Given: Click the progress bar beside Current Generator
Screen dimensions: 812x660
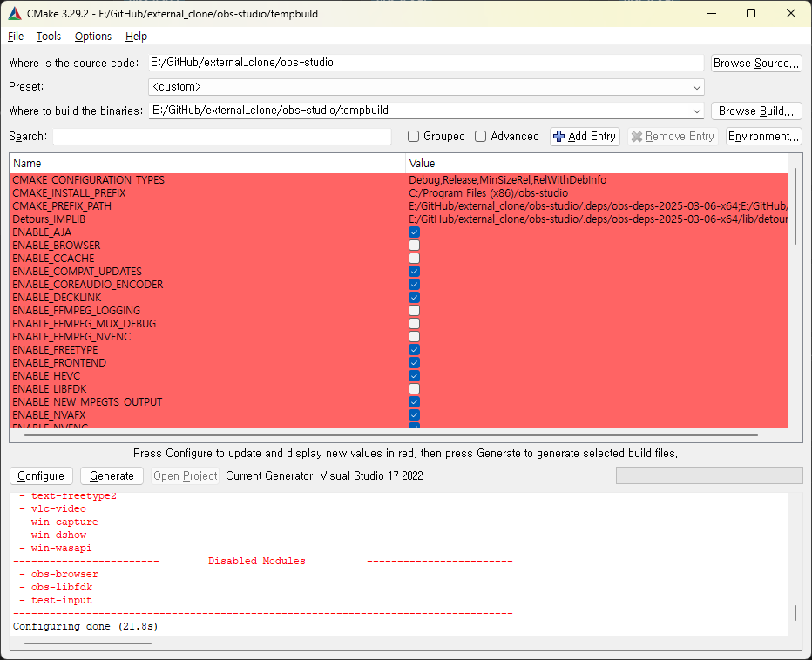Looking at the screenshot, I should point(709,475).
